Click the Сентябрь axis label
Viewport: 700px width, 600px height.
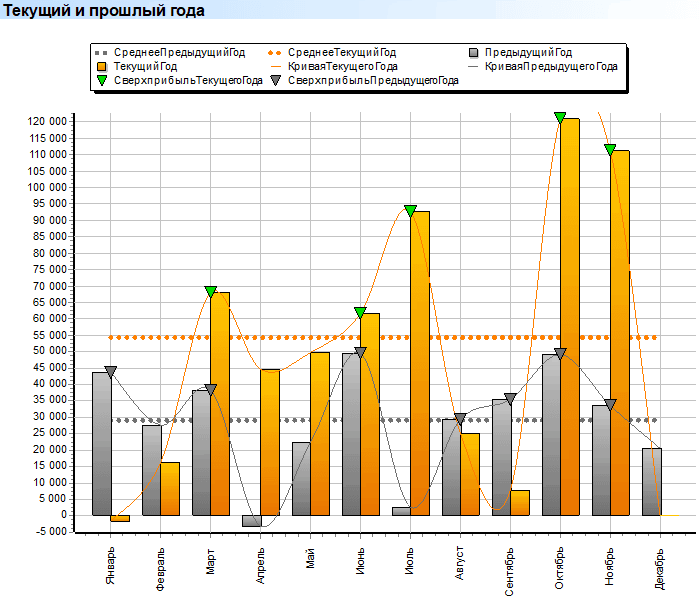coord(510,571)
